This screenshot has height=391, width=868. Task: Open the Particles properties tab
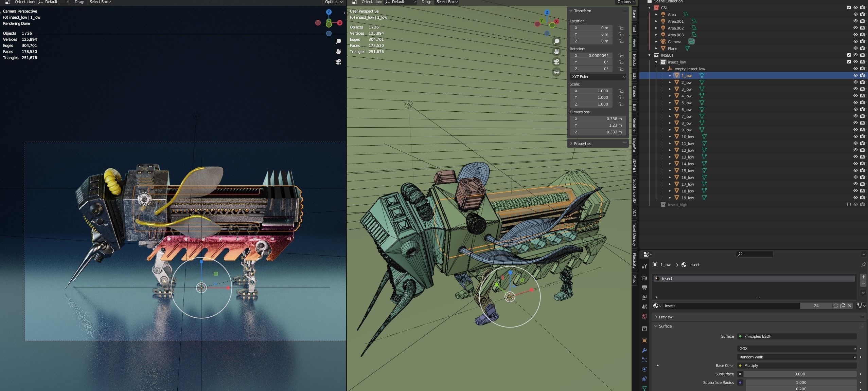(644, 360)
